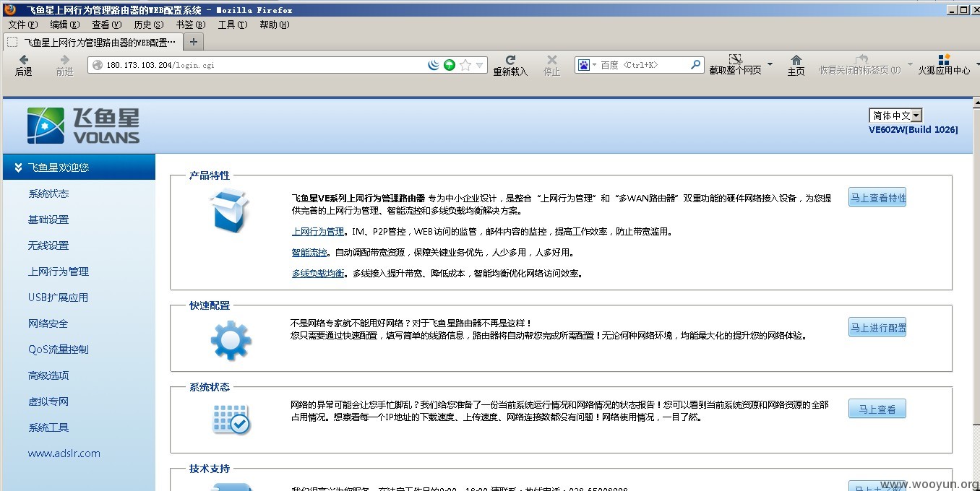This screenshot has height=491, width=980.
Task: Open the 多线负载均衡 link
Action: tap(318, 274)
